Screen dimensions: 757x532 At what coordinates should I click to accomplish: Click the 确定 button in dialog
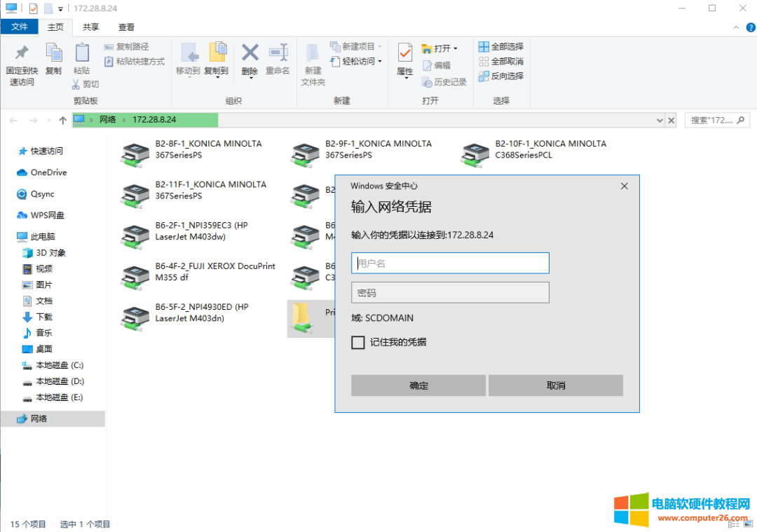pyautogui.click(x=418, y=386)
